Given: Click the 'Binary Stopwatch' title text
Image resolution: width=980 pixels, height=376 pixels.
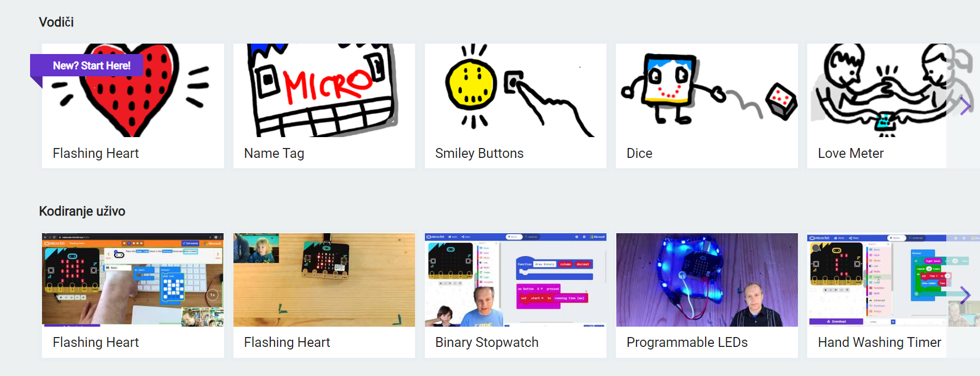Looking at the screenshot, I should 487,342.
